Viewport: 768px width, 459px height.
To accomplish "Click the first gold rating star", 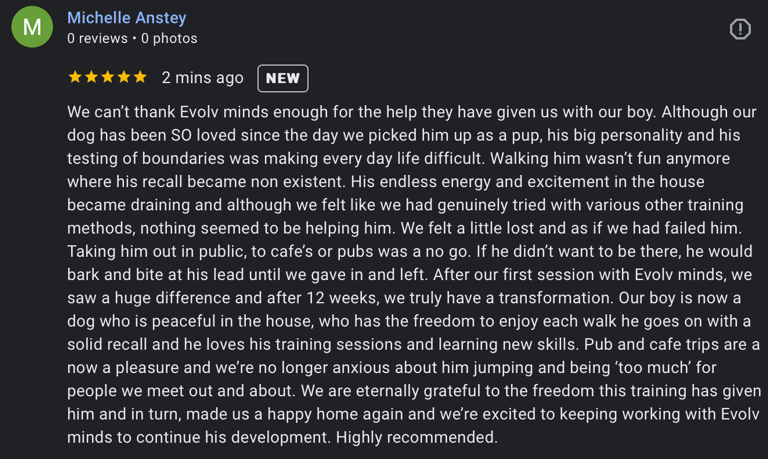I will 75,77.
